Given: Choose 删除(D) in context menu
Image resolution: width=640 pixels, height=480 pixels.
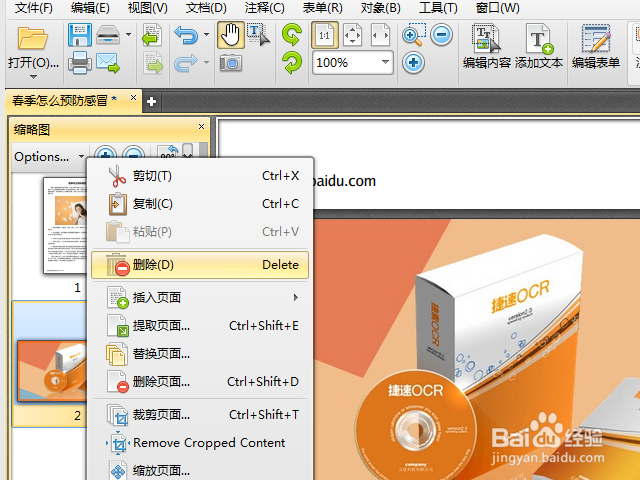Looking at the screenshot, I should pos(200,265).
